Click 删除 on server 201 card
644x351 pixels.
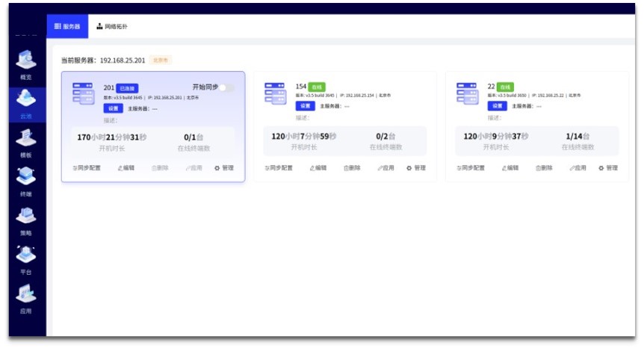160,168
